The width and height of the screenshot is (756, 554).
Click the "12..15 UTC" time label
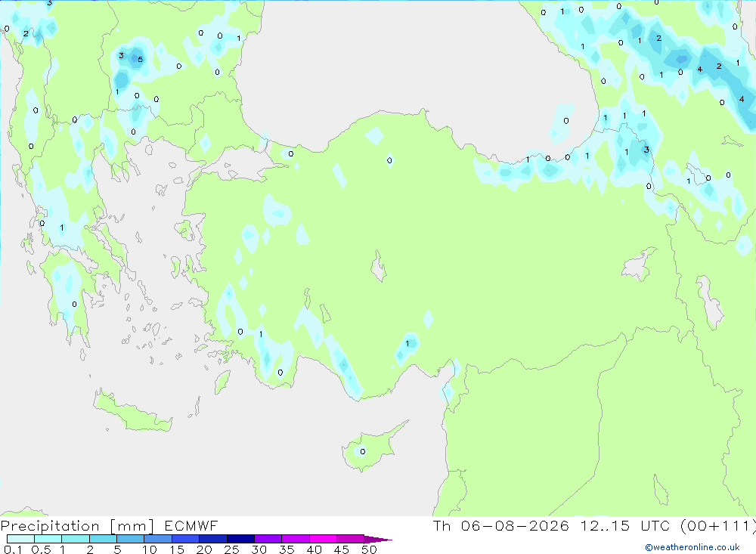(625, 526)
